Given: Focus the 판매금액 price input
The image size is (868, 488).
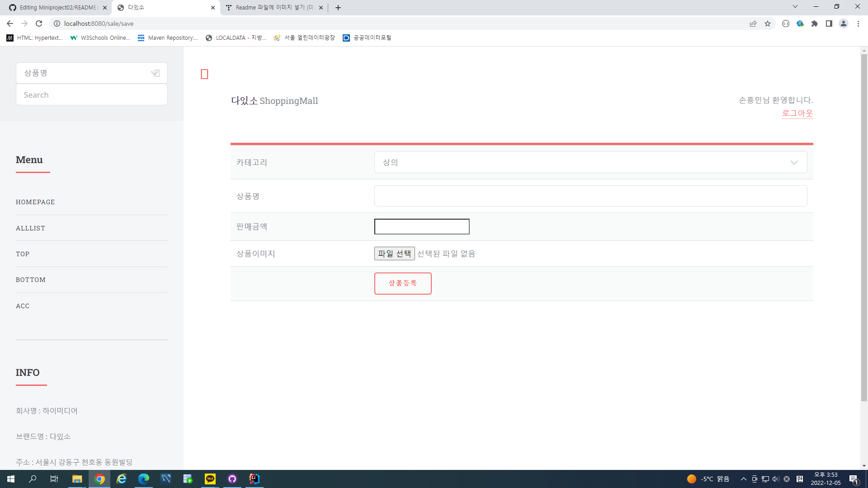Looking at the screenshot, I should click(x=422, y=226).
